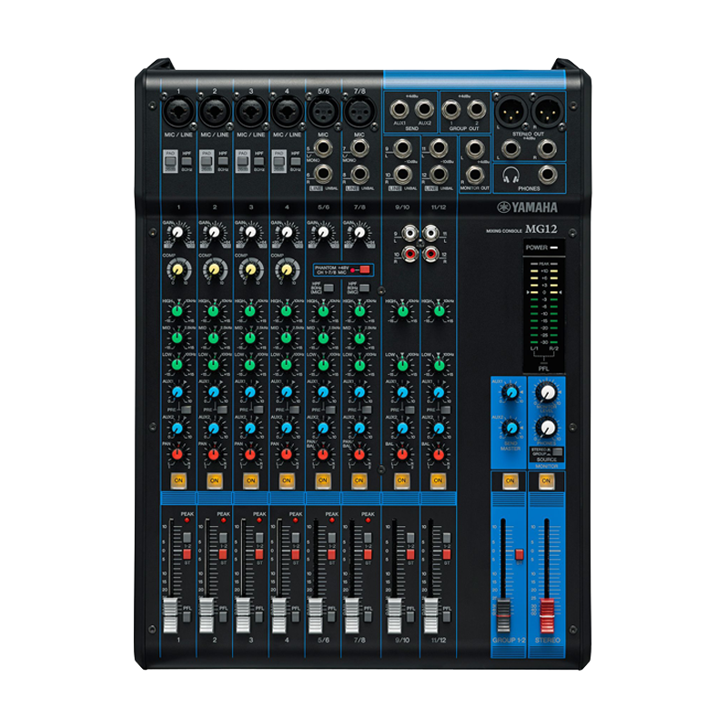Click the PHONES headphone output jack

548,175
